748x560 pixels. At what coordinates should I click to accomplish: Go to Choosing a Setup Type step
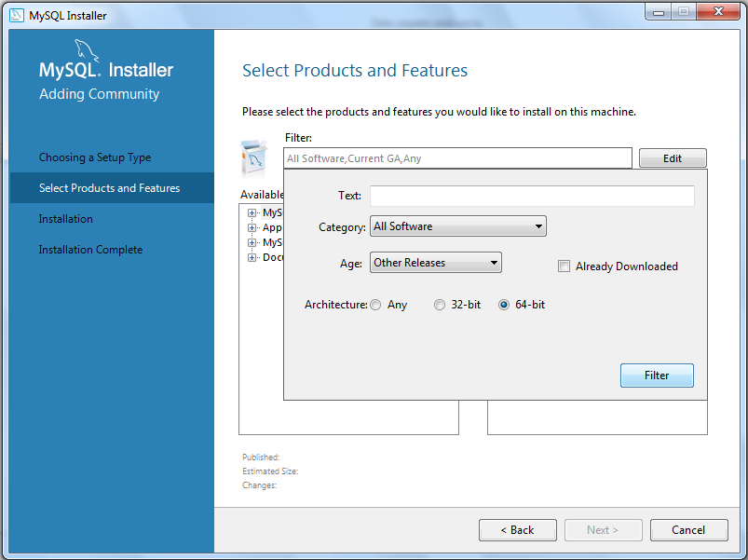pos(95,157)
